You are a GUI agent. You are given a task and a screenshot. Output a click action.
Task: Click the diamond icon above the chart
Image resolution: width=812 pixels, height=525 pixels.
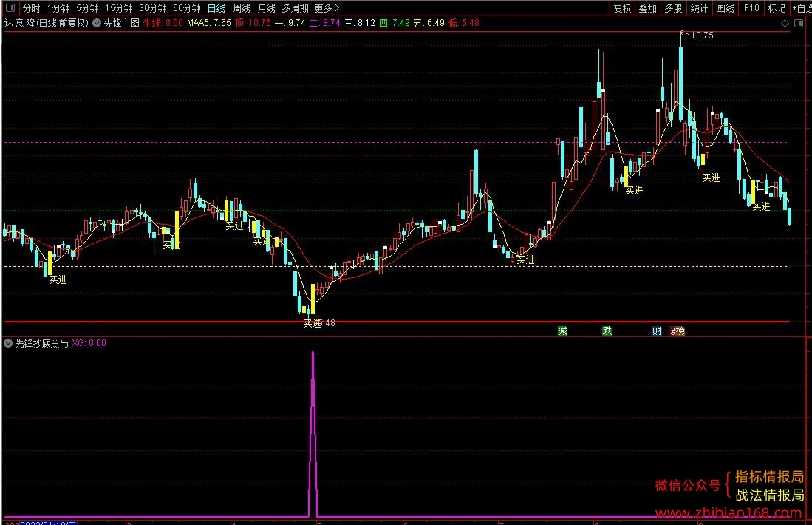785,24
